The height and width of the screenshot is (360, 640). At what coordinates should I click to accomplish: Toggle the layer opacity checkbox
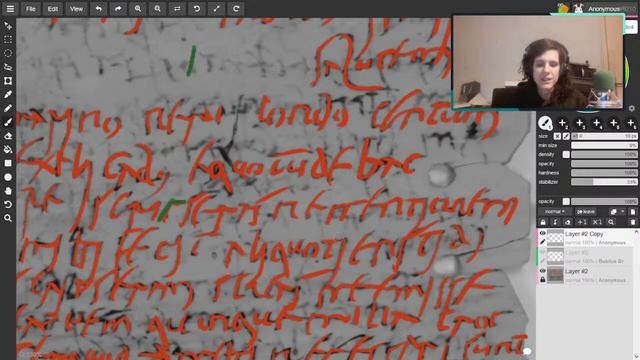566,202
